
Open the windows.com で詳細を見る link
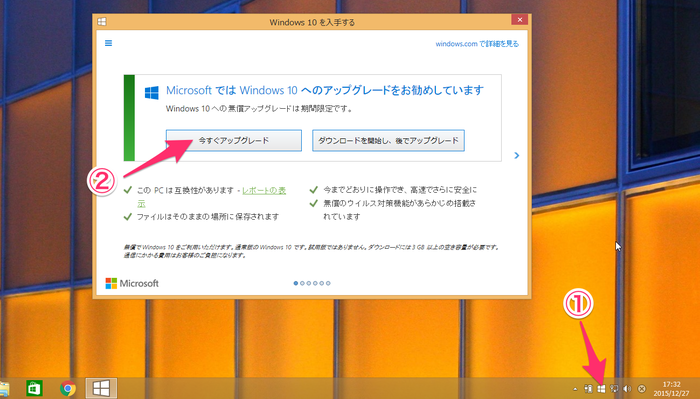click(x=477, y=44)
